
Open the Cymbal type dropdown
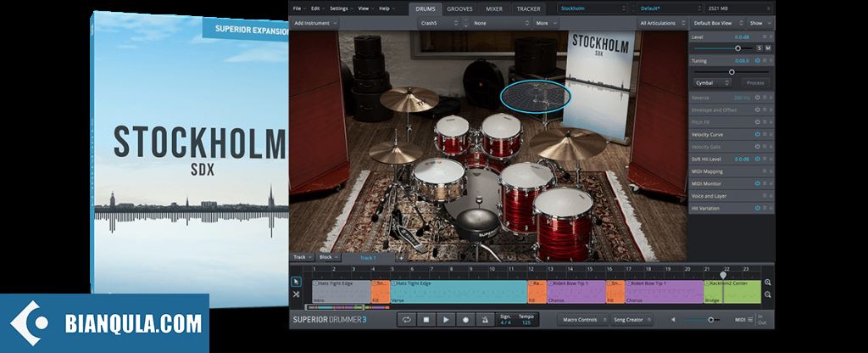click(712, 83)
